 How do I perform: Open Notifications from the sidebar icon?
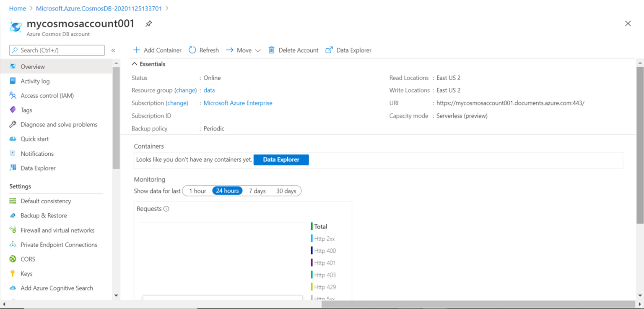point(13,153)
